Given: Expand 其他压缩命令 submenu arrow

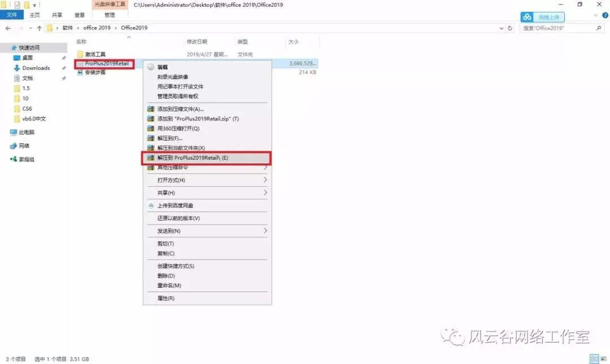Looking at the screenshot, I should pos(265,168).
